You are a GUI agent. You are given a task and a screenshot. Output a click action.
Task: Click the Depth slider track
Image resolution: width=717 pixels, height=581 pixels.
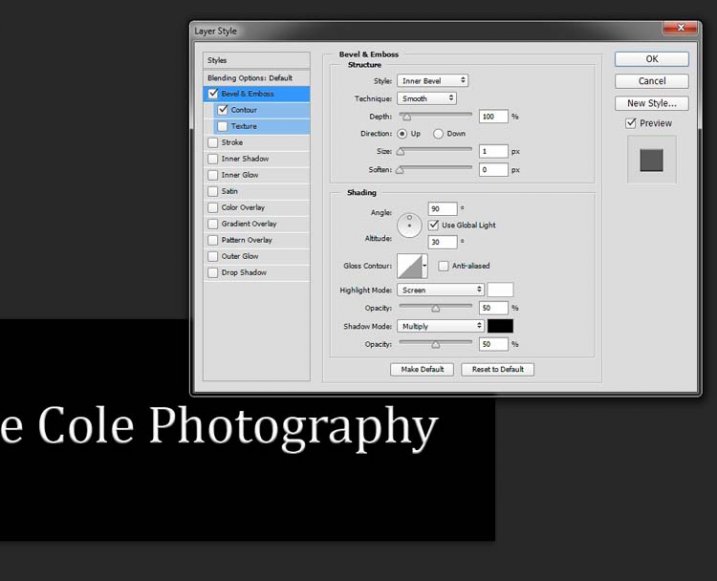435,117
